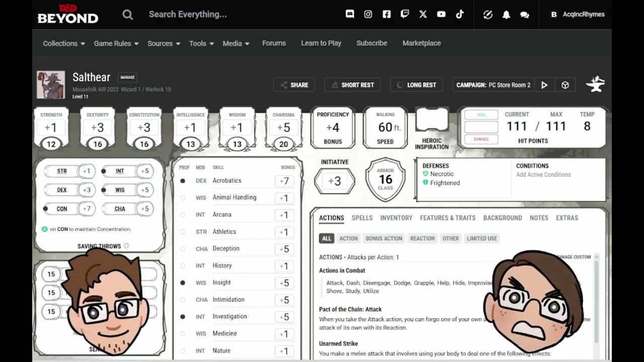Take a Long Rest
644x362 pixels.
point(417,85)
